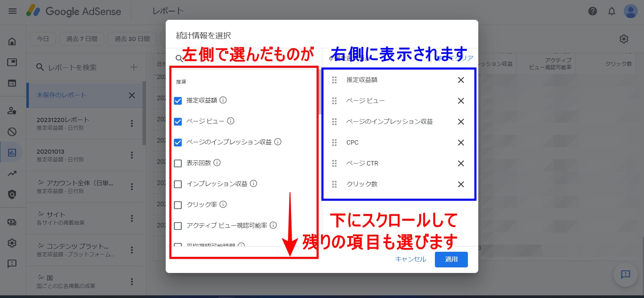Click the キャンセル button
The image size is (644, 298).
point(410,259)
